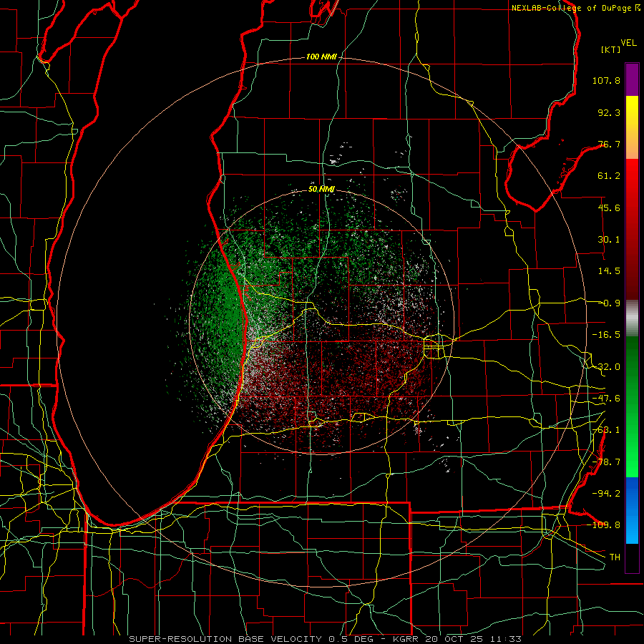Screen dimensions: 644x644
Task: Click the -47.6 velocity scale value
Action: 606,399
